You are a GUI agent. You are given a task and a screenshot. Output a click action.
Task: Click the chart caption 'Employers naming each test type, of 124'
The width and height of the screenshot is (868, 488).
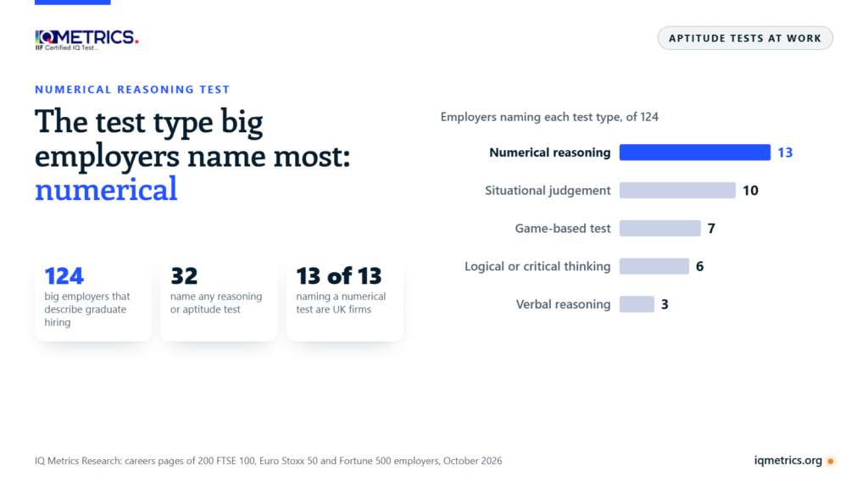pos(549,117)
